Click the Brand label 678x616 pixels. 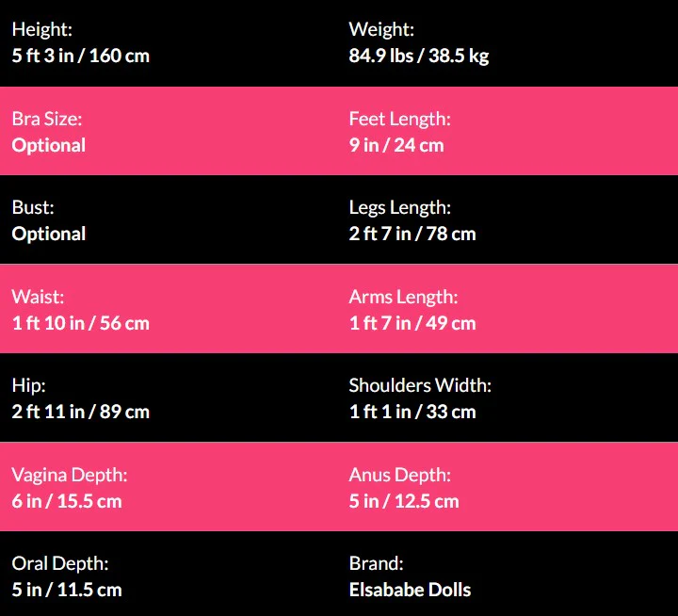tap(376, 563)
